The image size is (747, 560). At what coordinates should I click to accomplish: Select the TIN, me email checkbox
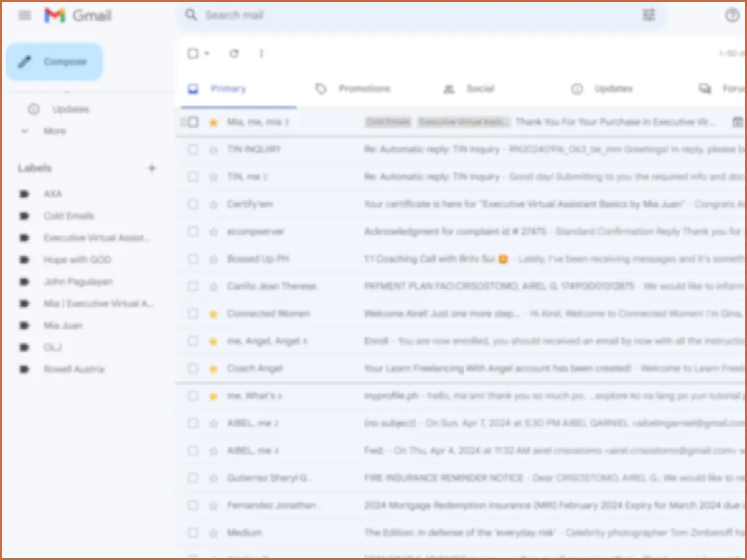(x=193, y=177)
